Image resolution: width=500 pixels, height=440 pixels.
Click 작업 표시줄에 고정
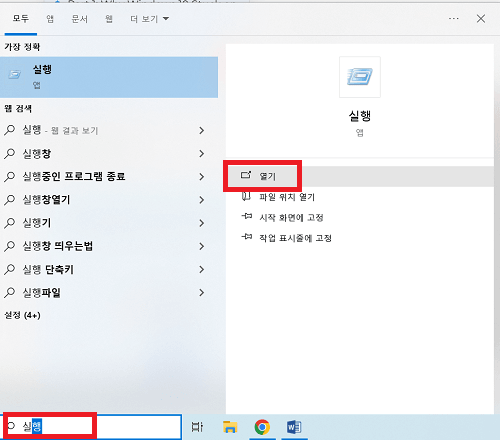pyautogui.click(x=295, y=238)
